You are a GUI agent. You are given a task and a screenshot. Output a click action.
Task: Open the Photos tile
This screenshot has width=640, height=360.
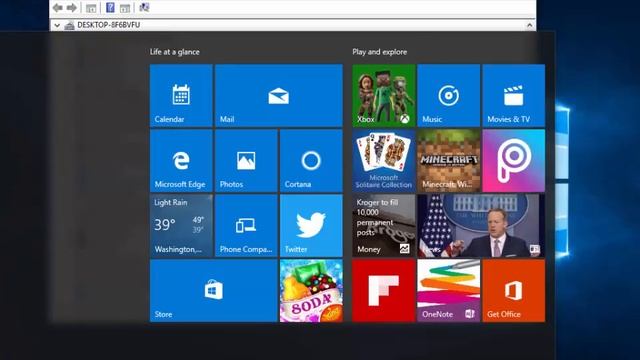click(246, 161)
